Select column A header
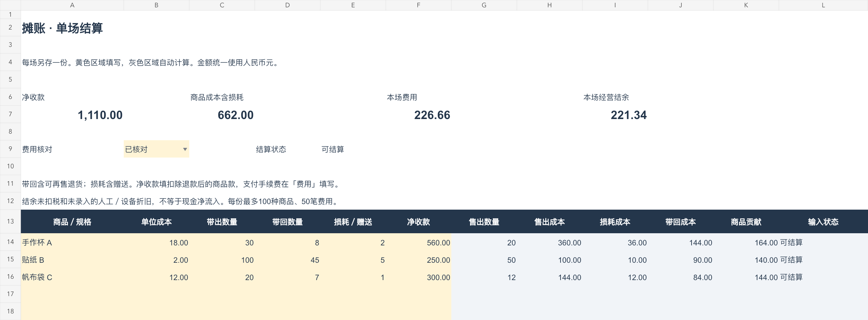Viewport: 868px width, 320px height. (x=72, y=5)
